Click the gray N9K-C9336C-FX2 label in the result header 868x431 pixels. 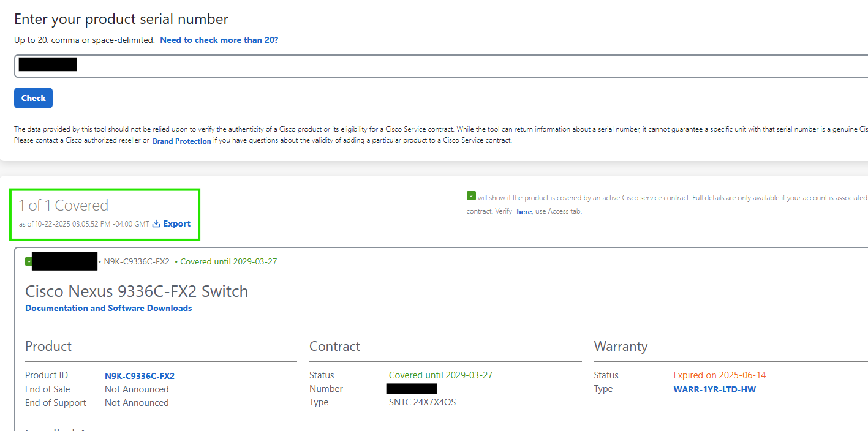[137, 261]
